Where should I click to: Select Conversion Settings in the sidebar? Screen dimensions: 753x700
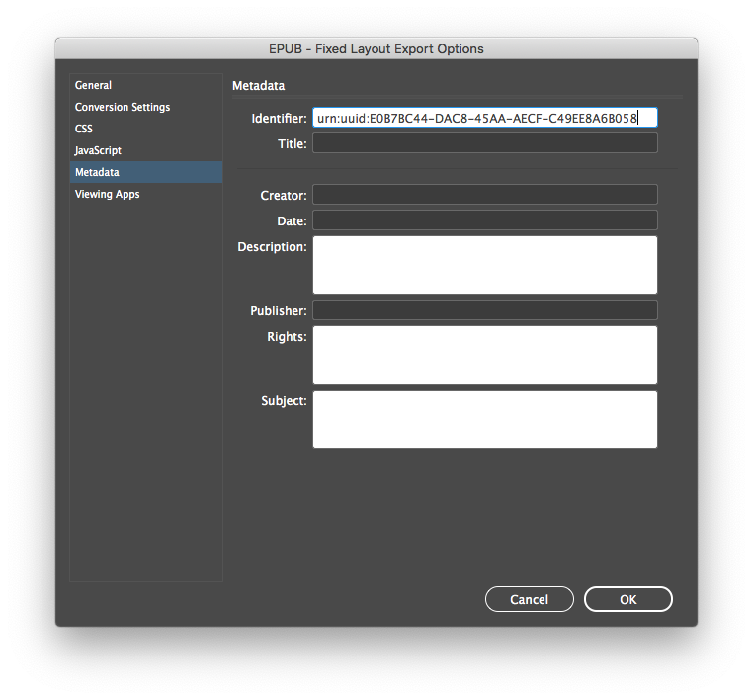point(123,107)
